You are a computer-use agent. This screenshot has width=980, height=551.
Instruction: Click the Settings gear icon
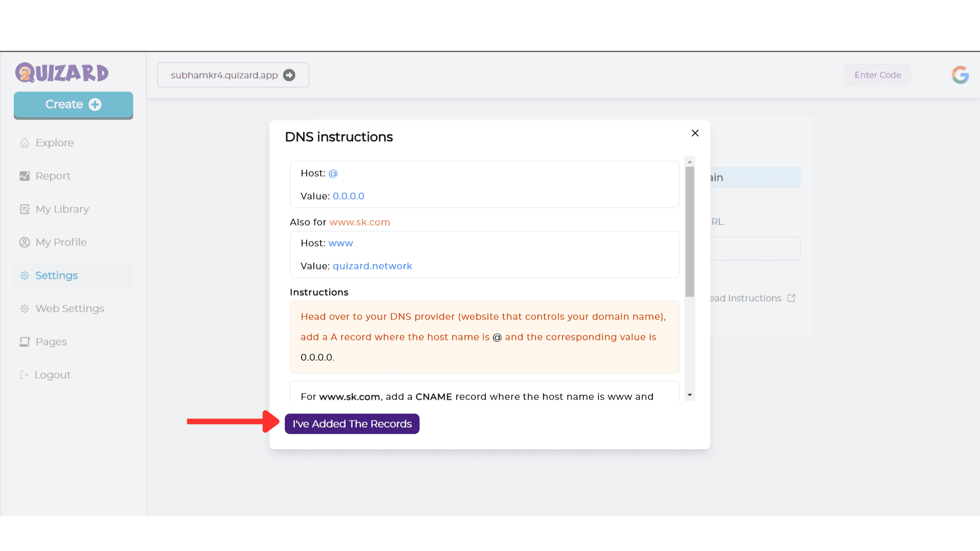(x=24, y=275)
